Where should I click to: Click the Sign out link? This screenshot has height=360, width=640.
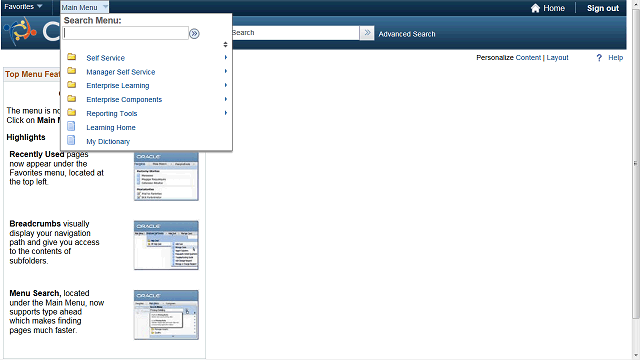pos(603,8)
